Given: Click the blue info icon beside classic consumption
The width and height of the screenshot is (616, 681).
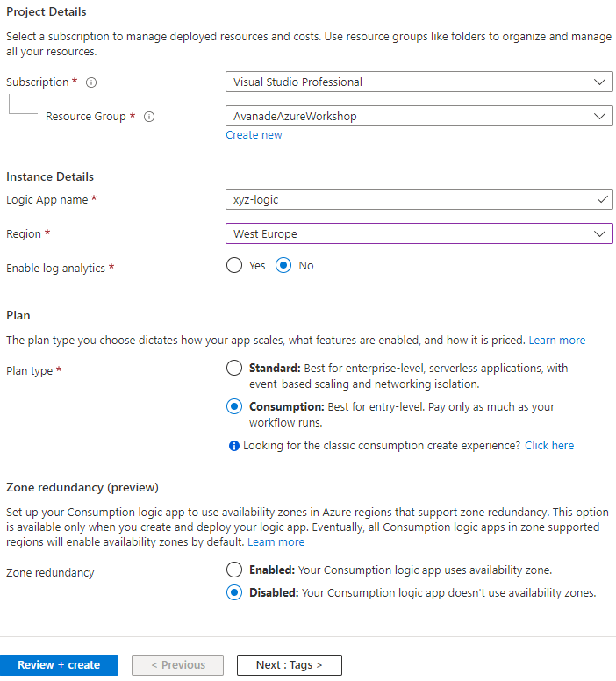Looking at the screenshot, I should point(234,446).
